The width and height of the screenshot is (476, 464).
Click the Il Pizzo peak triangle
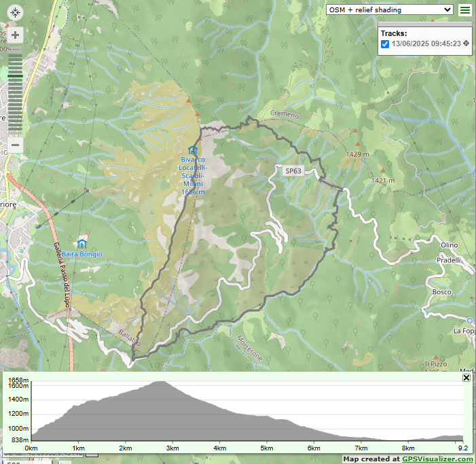[x=436, y=357]
